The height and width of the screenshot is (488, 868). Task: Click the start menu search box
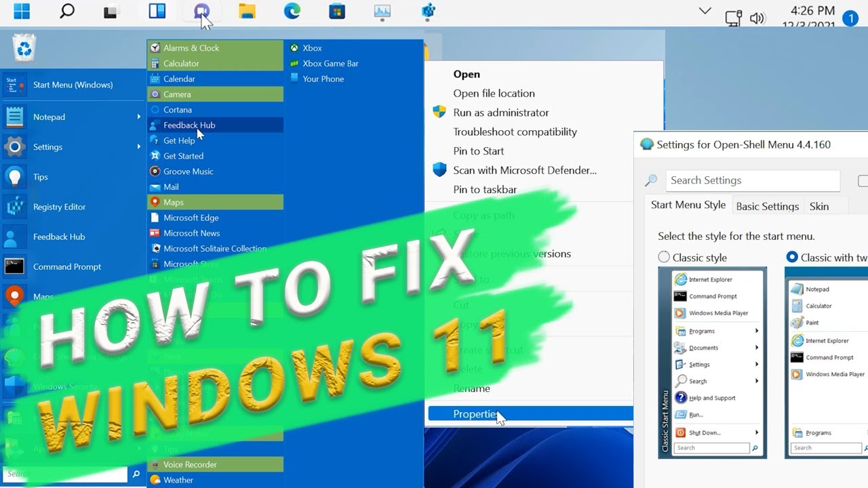point(66,474)
